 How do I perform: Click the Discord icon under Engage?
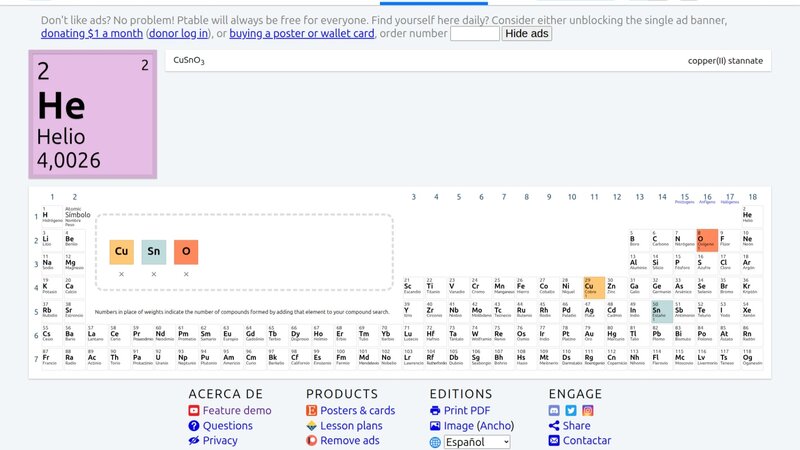(x=555, y=410)
